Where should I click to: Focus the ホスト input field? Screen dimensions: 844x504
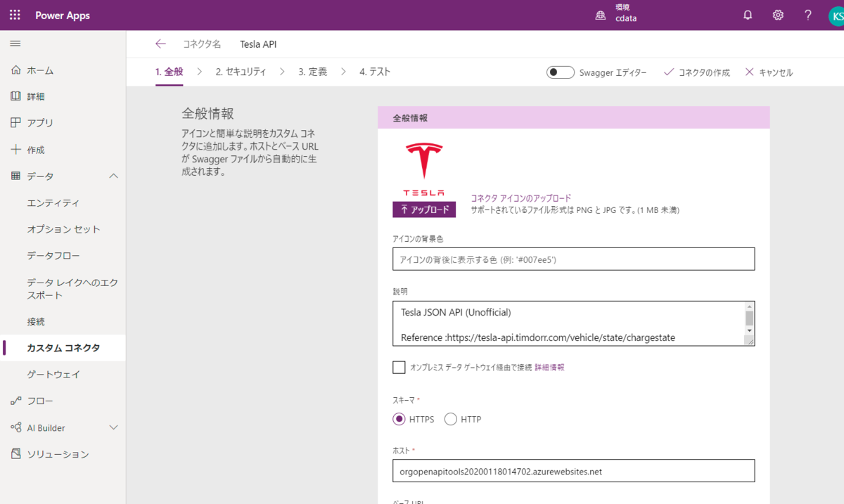click(x=573, y=471)
